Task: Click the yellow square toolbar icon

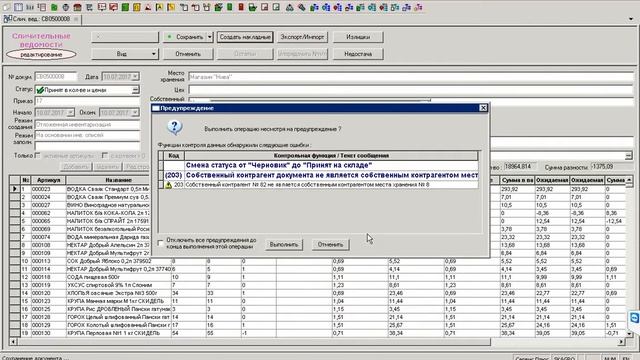Action: 136,7
